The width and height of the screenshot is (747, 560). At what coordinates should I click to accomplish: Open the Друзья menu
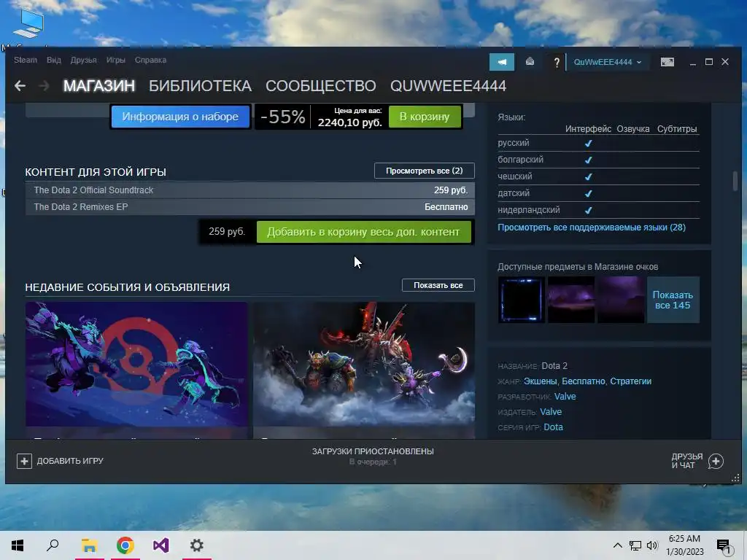point(83,60)
